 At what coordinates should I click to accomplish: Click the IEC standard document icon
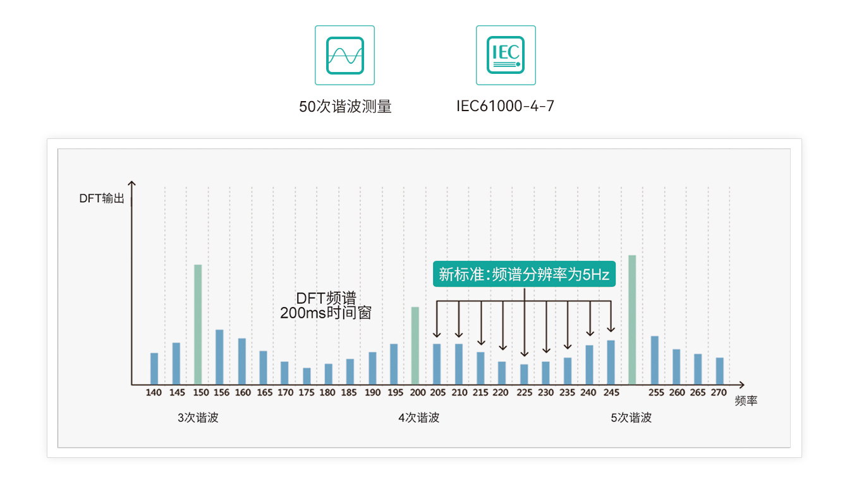pos(506,55)
